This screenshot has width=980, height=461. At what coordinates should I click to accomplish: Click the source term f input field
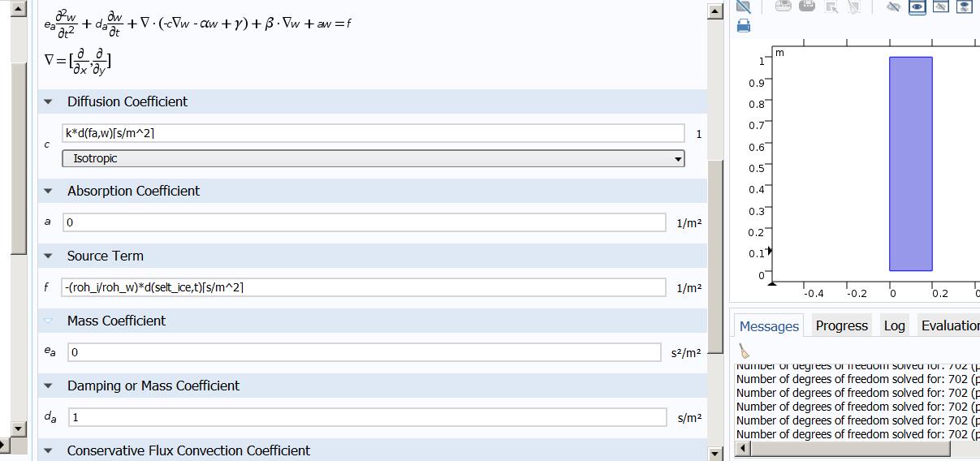point(364,287)
